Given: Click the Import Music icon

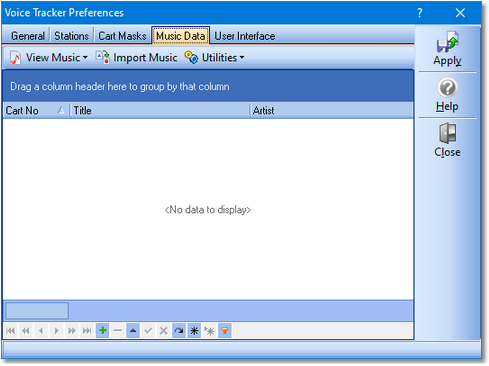Looking at the screenshot, I should pos(102,57).
